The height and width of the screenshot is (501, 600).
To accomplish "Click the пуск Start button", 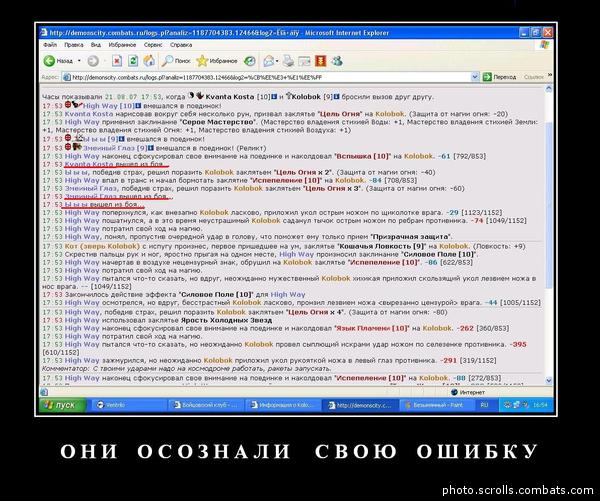I will click(63, 405).
